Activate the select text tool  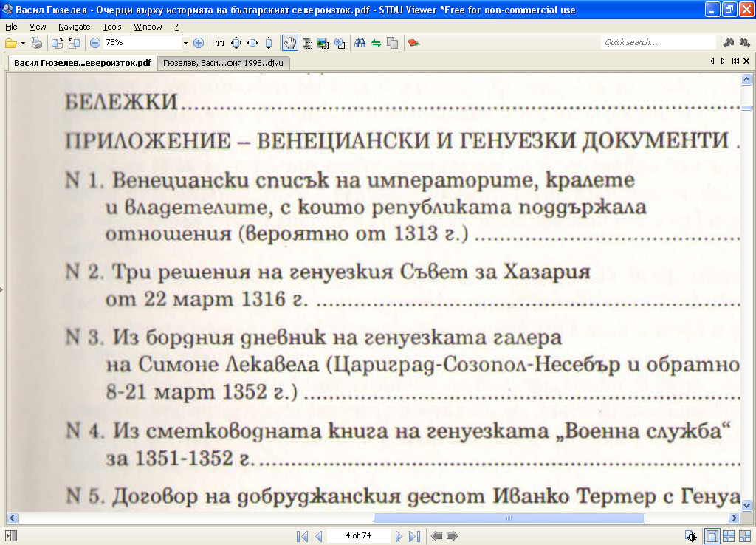point(307,43)
